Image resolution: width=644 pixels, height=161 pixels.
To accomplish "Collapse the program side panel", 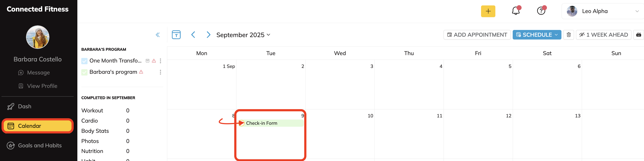I will click(158, 35).
